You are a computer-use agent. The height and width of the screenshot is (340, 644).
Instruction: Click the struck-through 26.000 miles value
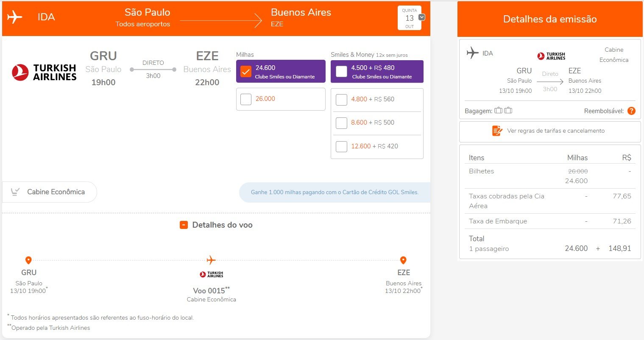point(577,171)
